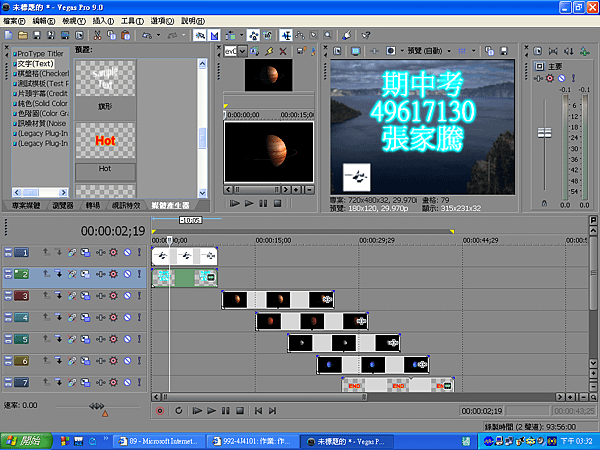This screenshot has height=450, width=600.
Task: Open the overlays grid dropdown arrow in the preview
Action: [473, 51]
